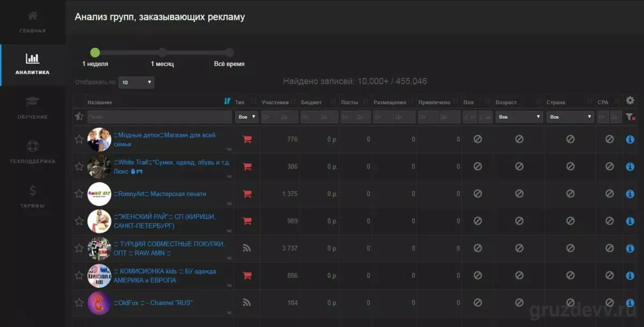
Task: Set the period slider to 1 месяц
Action: tap(162, 53)
